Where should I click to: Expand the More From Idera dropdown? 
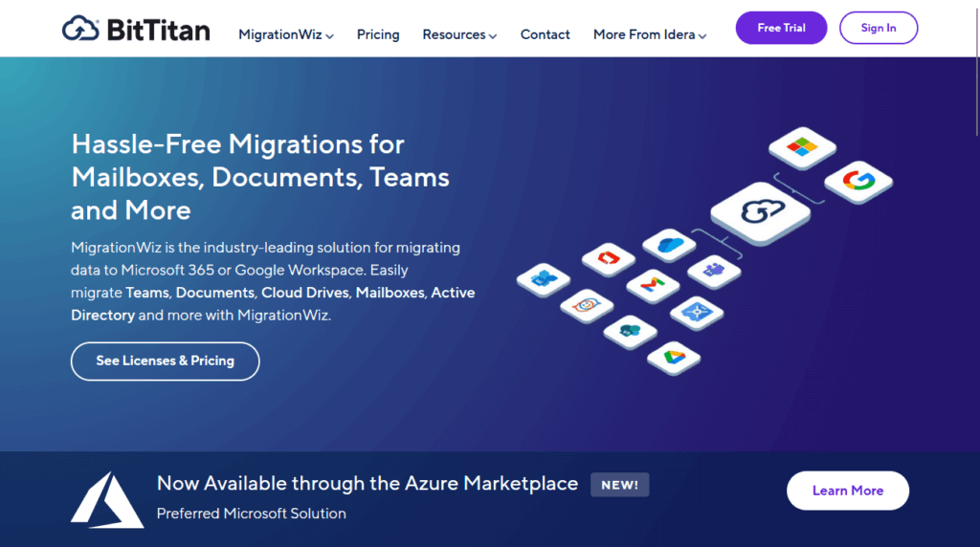[x=650, y=35]
